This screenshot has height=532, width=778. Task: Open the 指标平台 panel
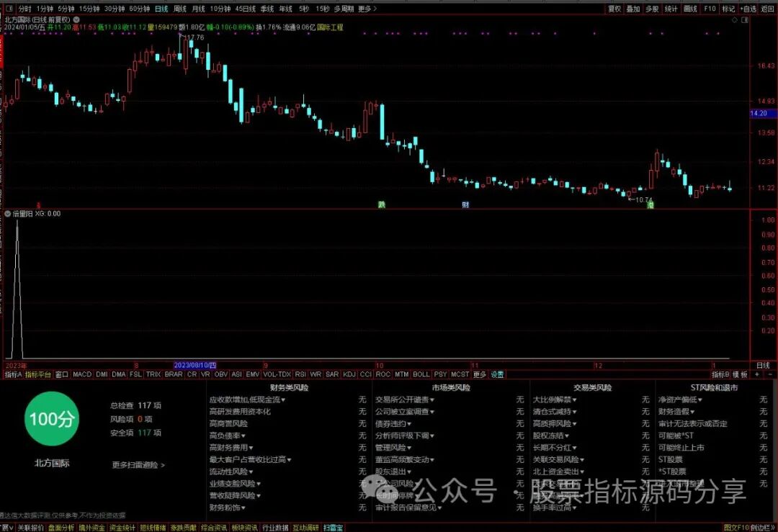(38, 374)
